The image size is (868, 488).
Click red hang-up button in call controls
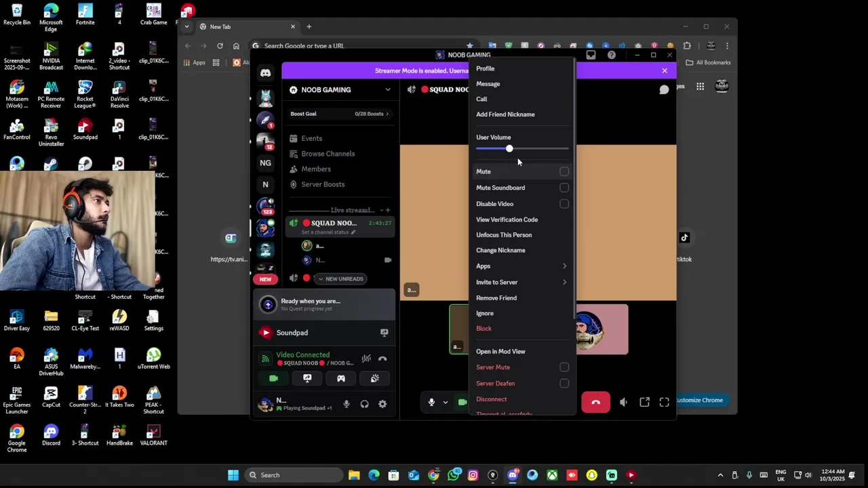[595, 402]
